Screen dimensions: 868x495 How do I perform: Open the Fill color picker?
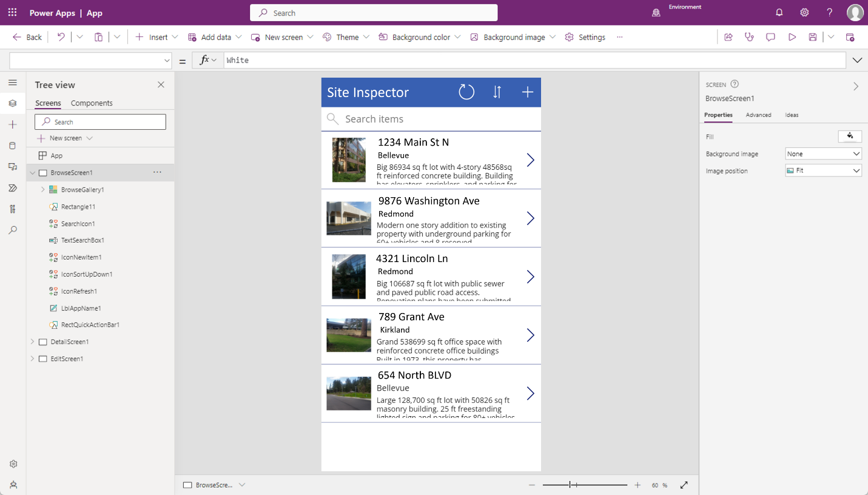click(x=849, y=136)
